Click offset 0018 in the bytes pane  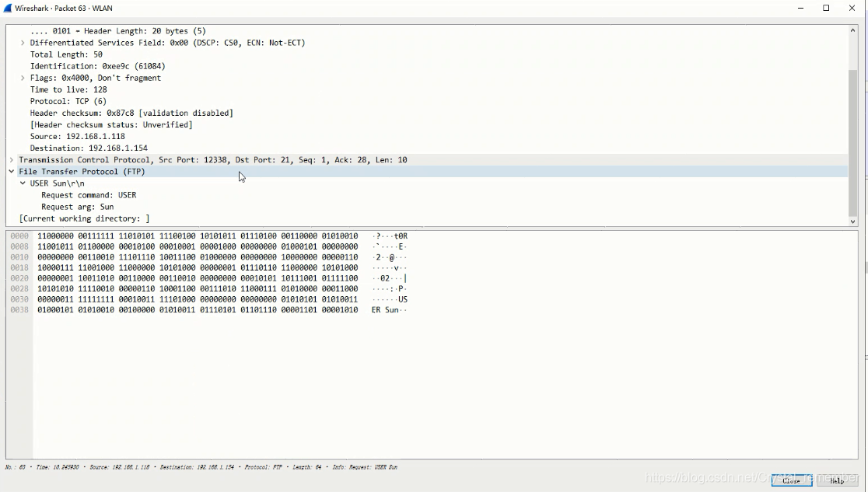coord(19,267)
